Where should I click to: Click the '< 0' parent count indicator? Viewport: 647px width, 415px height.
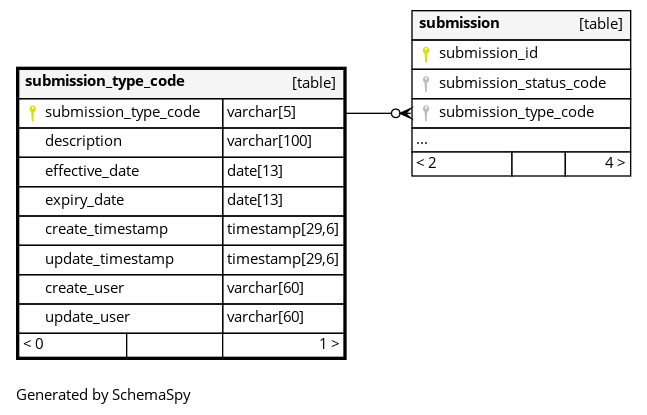coord(34,344)
